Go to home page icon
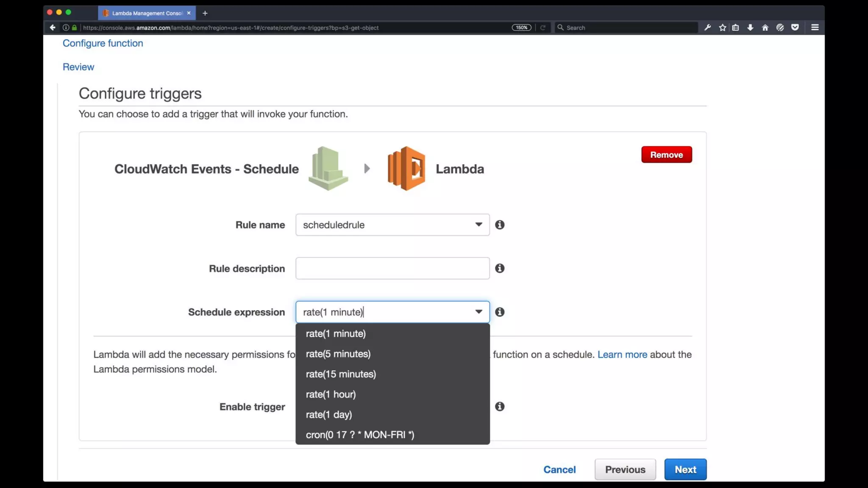 [765, 28]
